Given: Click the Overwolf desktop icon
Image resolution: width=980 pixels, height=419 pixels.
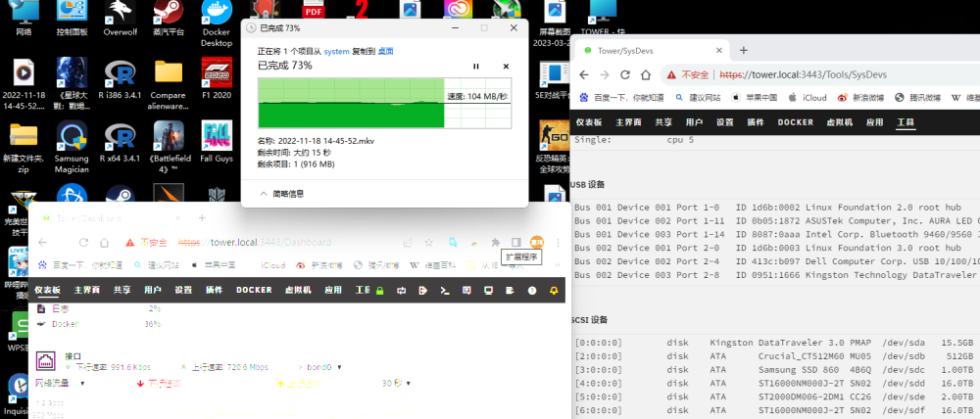Looking at the screenshot, I should pos(121,19).
